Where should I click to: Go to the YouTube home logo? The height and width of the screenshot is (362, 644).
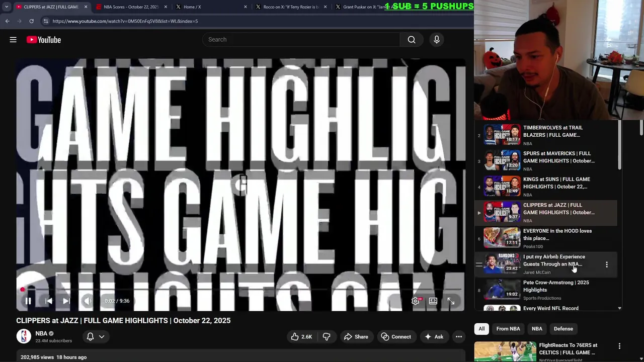44,40
